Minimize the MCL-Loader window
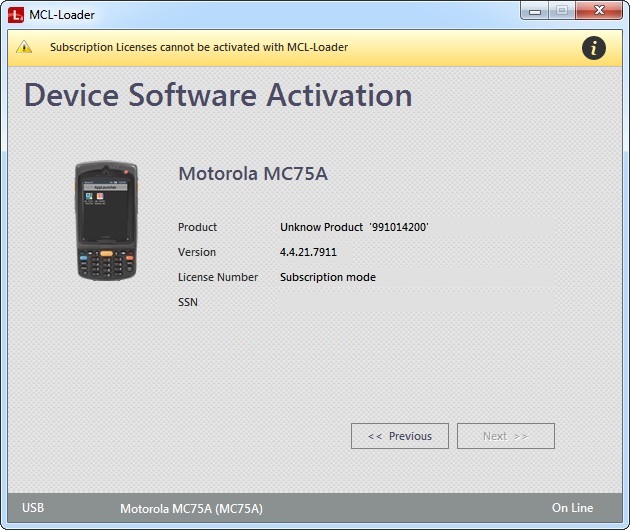The image size is (630, 530). [535, 10]
